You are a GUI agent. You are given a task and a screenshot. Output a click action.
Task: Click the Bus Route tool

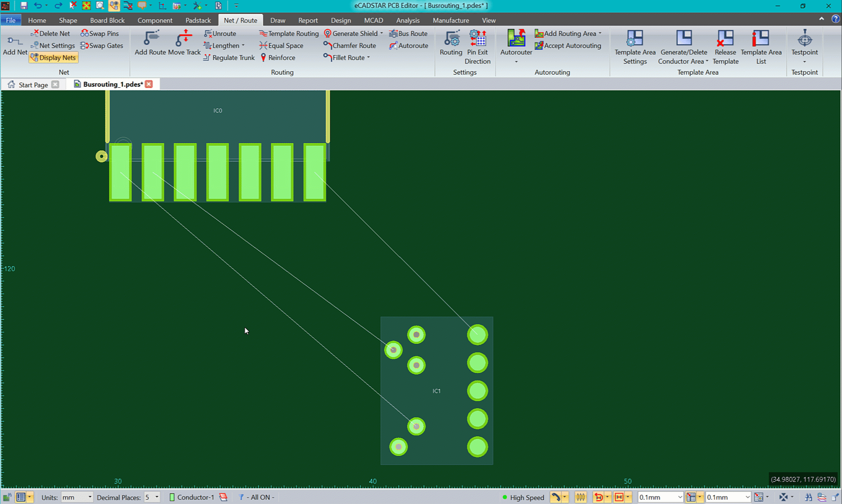pos(408,34)
